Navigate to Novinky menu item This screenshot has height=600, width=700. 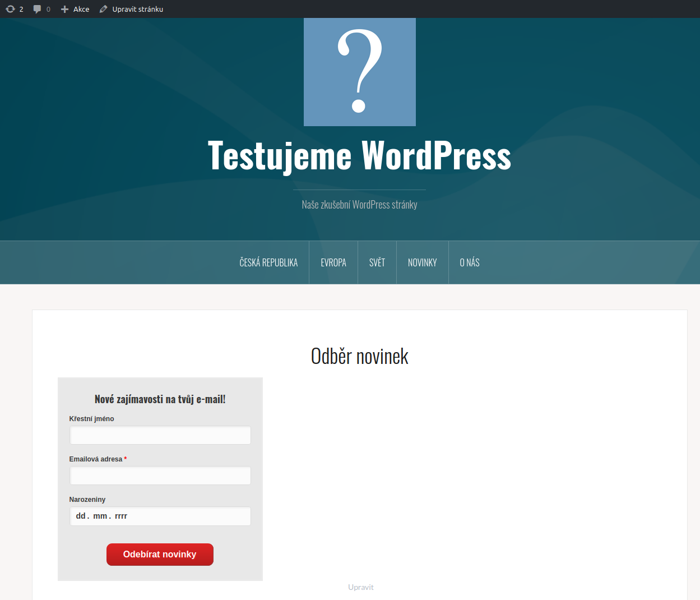(x=423, y=262)
